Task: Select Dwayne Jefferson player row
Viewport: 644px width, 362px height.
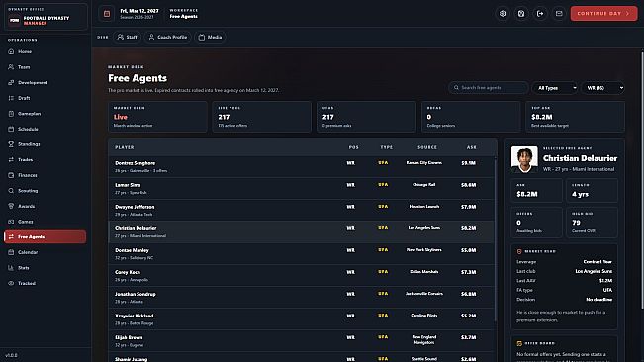Action: pos(301,210)
